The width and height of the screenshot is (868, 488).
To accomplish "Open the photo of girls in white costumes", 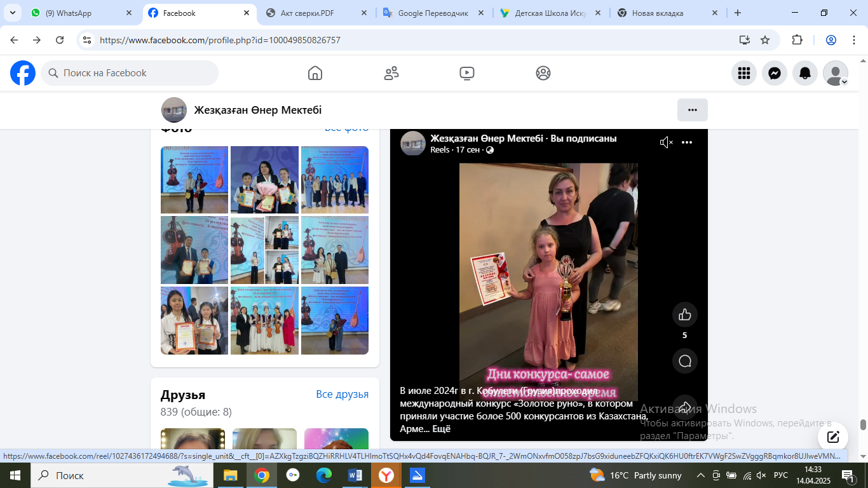I will [264, 320].
